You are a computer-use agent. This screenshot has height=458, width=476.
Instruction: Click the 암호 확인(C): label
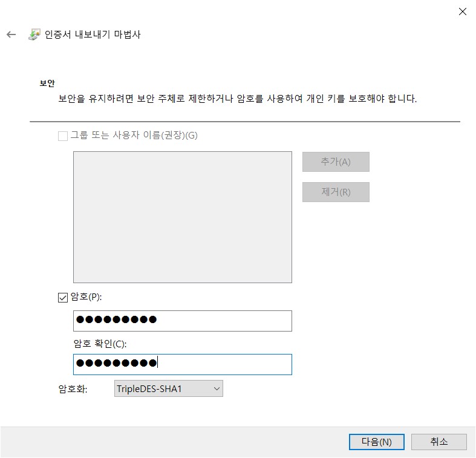100,344
